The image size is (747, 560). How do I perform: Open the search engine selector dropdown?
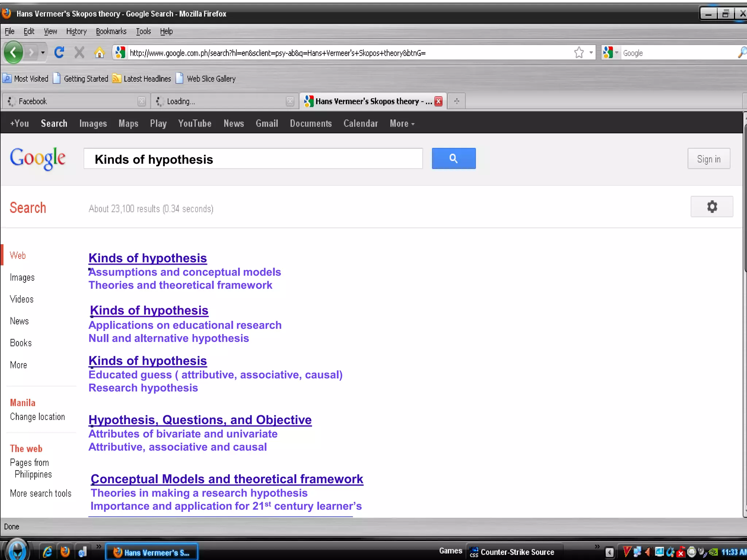pyautogui.click(x=611, y=53)
